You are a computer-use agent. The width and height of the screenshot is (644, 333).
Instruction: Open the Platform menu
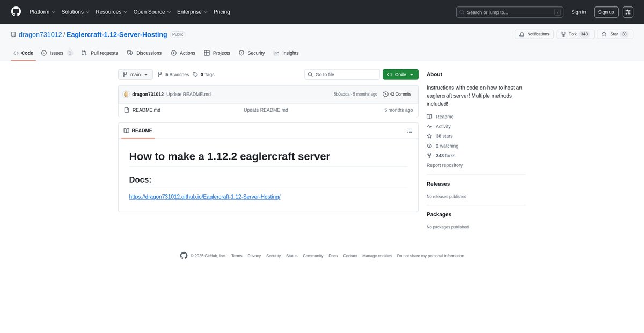pyautogui.click(x=42, y=12)
